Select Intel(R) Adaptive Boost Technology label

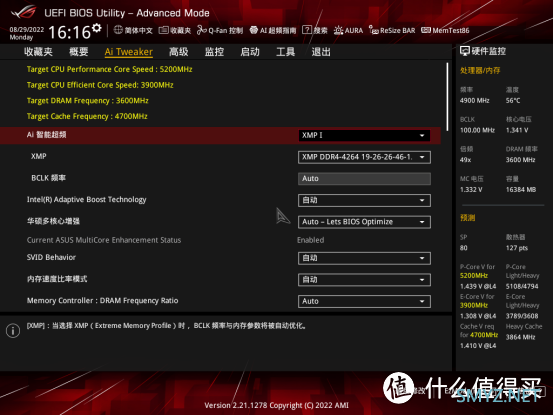(x=86, y=200)
